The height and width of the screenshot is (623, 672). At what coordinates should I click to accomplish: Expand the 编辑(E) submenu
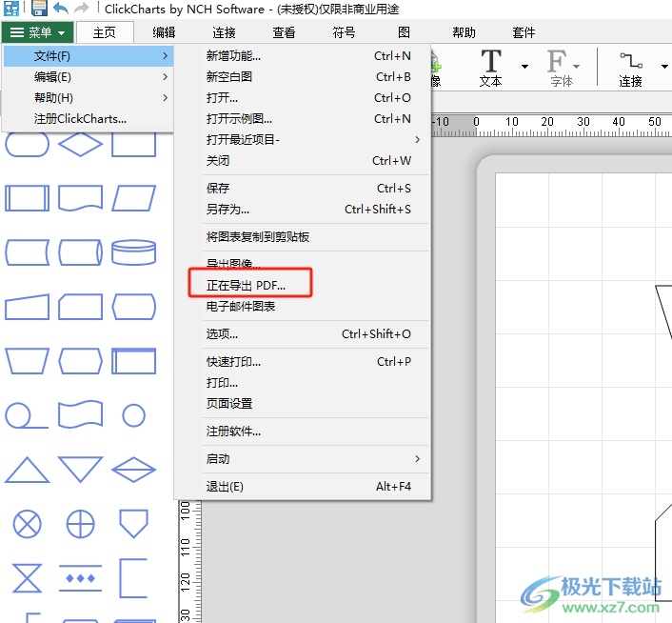[89, 77]
